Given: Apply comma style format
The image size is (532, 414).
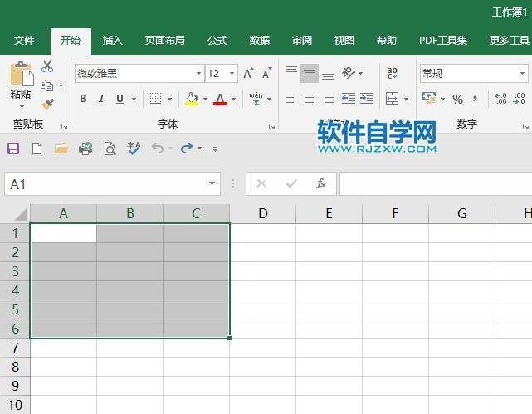Looking at the screenshot, I should 476,99.
